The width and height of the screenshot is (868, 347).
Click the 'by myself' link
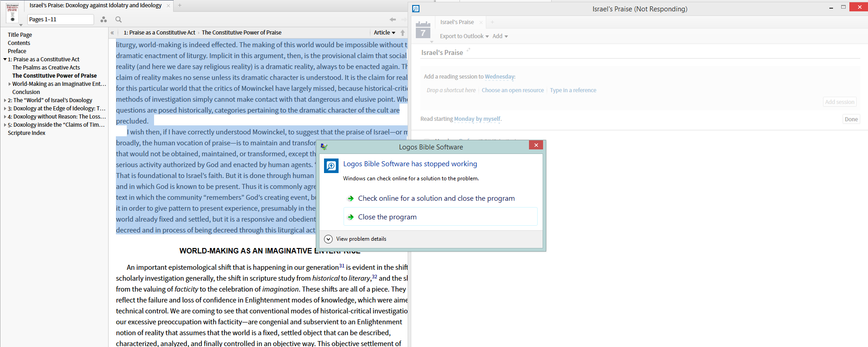pyautogui.click(x=489, y=119)
